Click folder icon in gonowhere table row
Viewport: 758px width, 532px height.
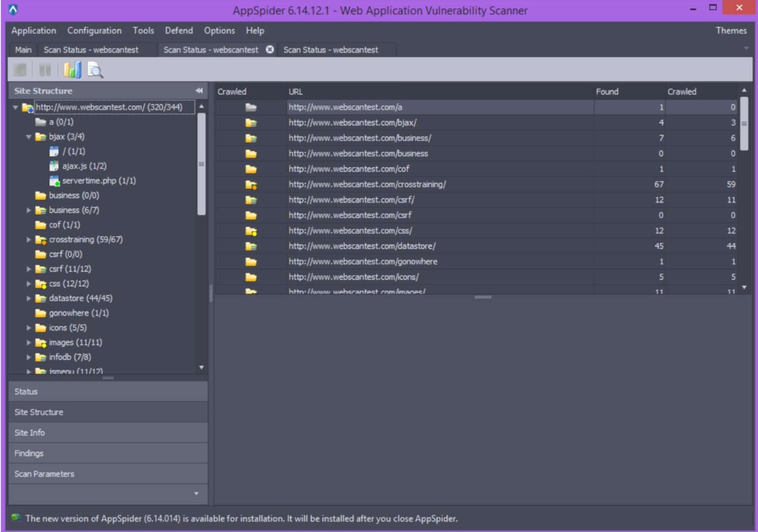coord(251,262)
